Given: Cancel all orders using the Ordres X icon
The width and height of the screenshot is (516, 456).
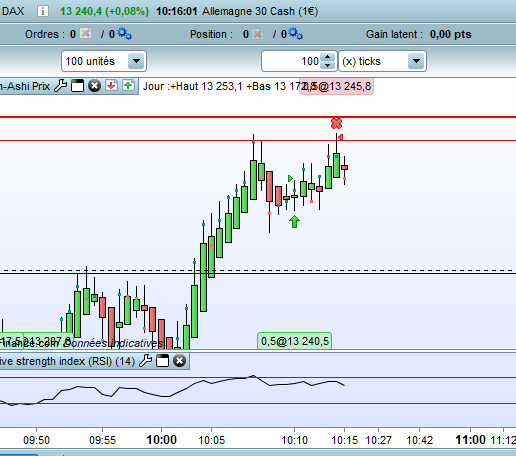Looking at the screenshot, I should 86,33.
